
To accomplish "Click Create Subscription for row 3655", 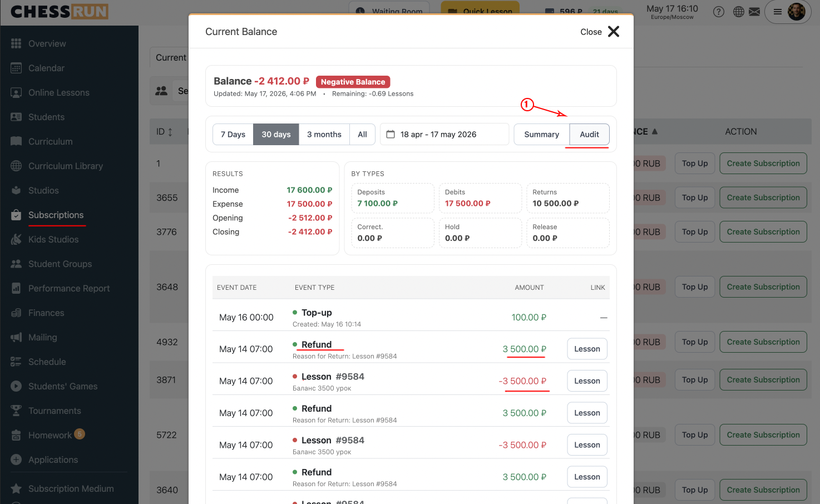I will (x=763, y=197).
